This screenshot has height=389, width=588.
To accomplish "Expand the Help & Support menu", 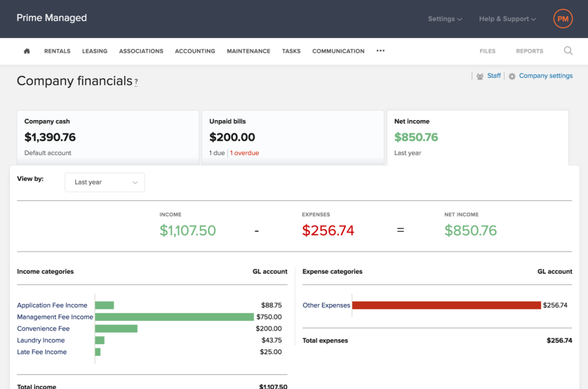I will pyautogui.click(x=507, y=19).
